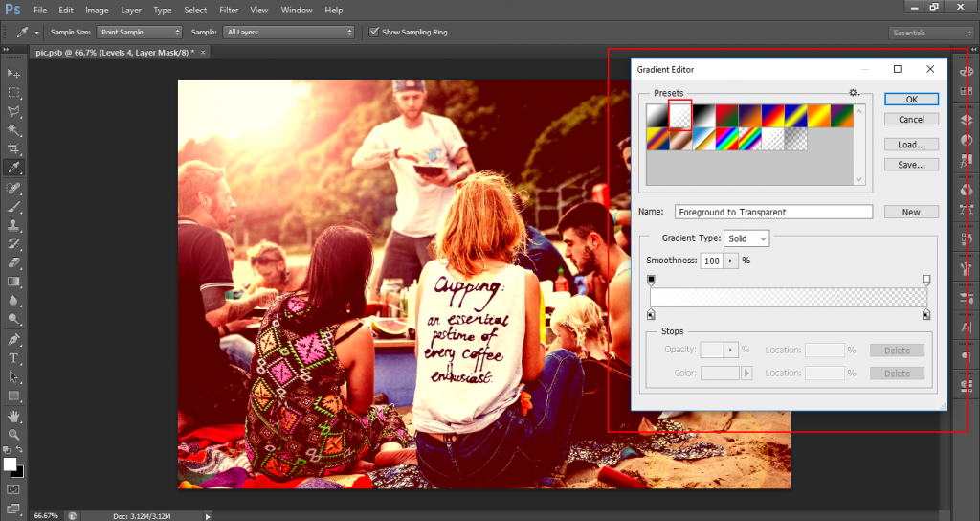Select the Horizontal Type tool
This screenshot has height=521, width=980.
[x=13, y=358]
